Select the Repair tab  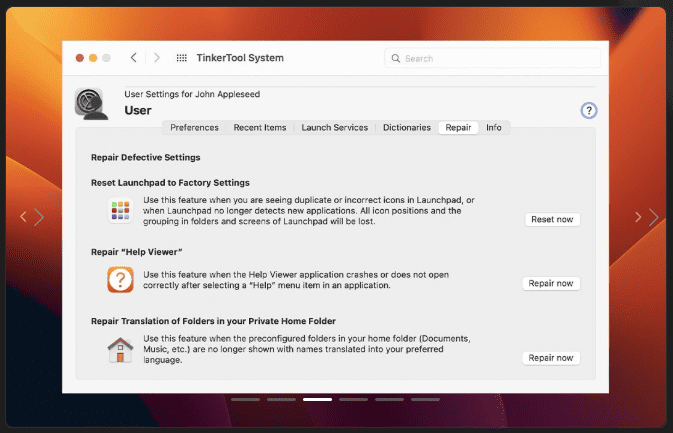pyautogui.click(x=458, y=127)
